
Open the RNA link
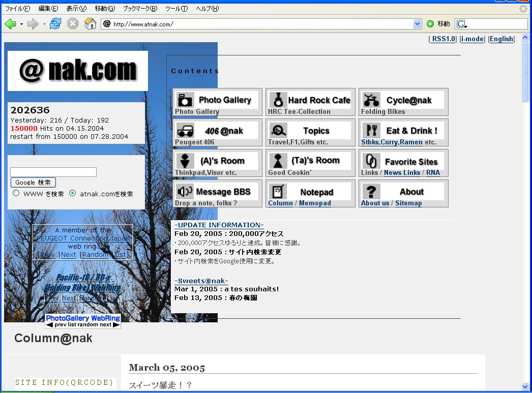pyautogui.click(x=433, y=172)
